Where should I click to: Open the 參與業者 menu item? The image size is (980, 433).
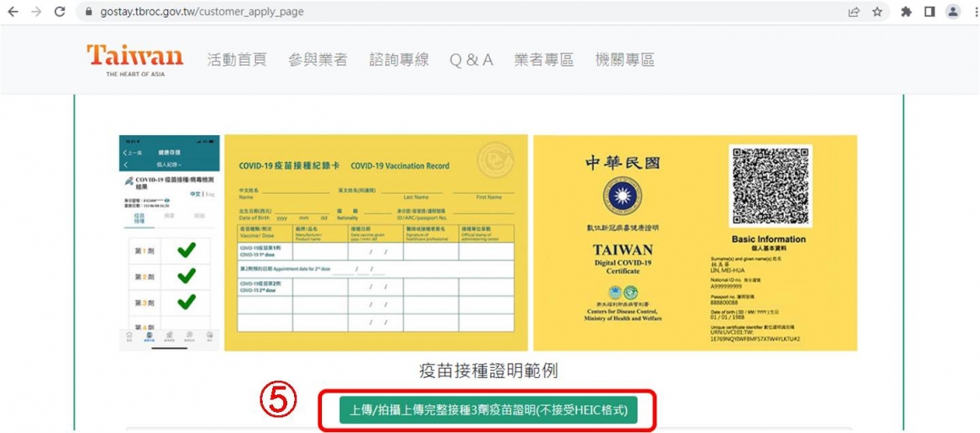click(318, 60)
